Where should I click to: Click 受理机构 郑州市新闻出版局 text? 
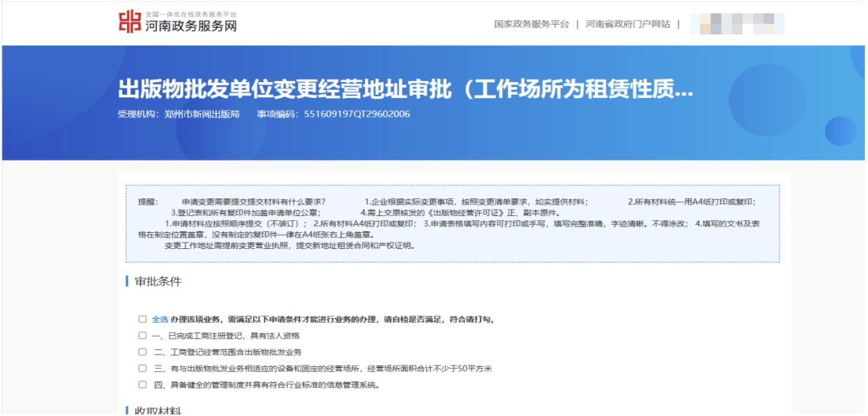178,114
